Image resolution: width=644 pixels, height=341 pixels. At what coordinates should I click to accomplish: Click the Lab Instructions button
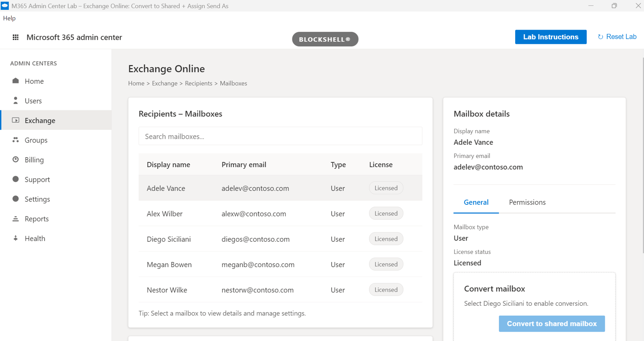(550, 37)
